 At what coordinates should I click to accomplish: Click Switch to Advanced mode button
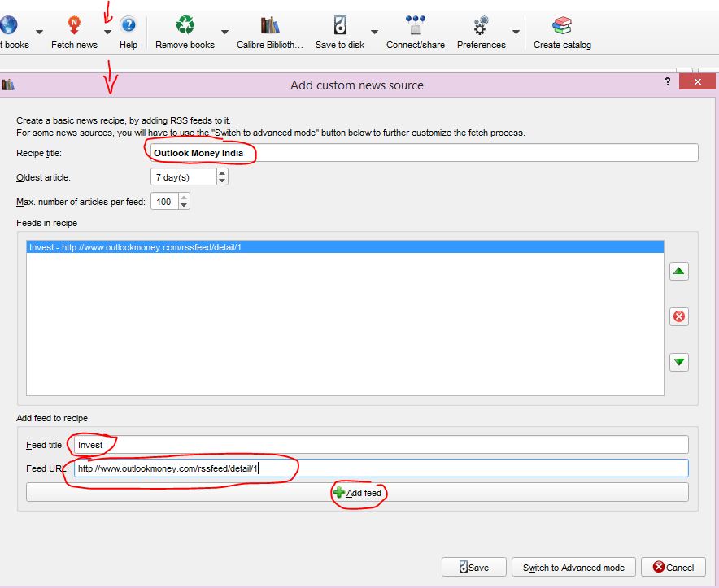click(573, 567)
